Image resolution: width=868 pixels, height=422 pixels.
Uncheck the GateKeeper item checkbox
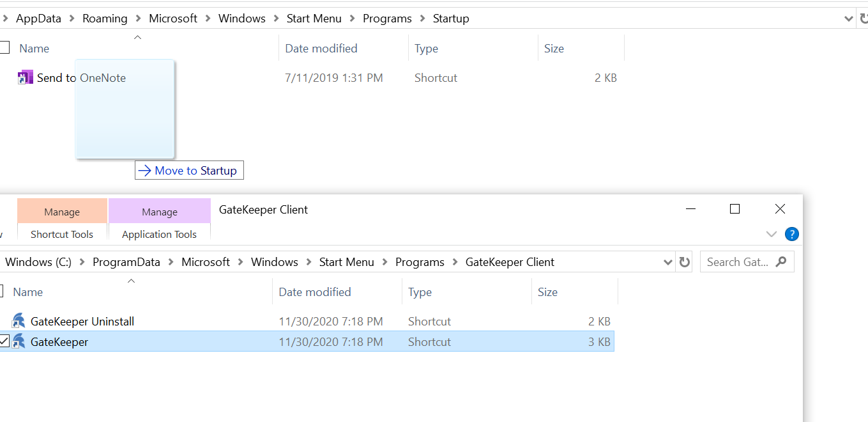click(x=4, y=341)
